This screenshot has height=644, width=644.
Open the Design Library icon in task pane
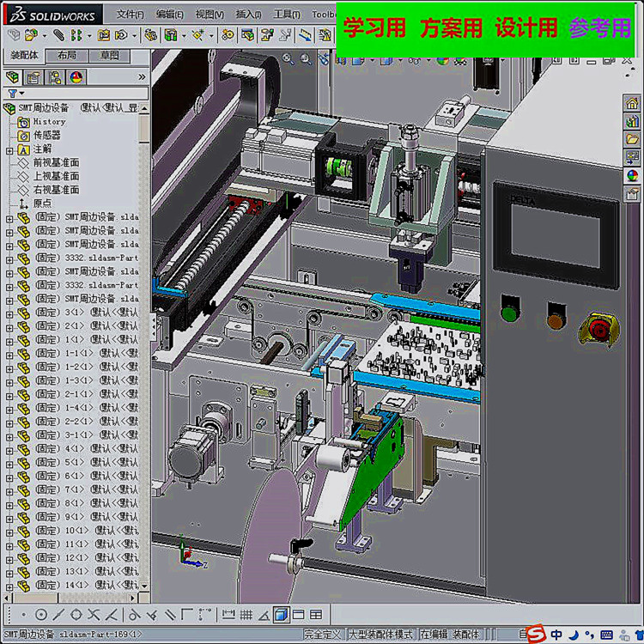pos(632,121)
